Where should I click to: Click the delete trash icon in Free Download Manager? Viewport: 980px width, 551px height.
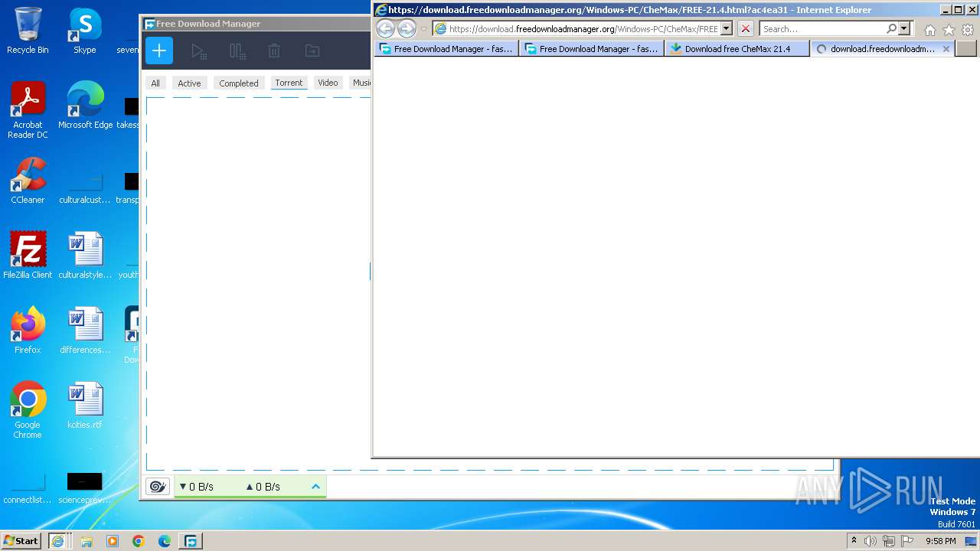(274, 51)
